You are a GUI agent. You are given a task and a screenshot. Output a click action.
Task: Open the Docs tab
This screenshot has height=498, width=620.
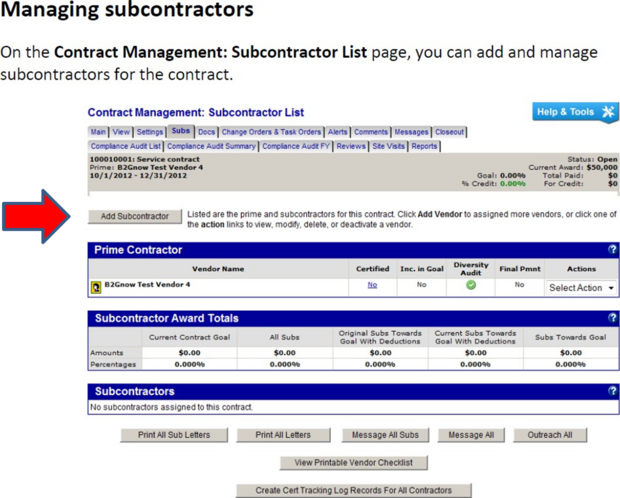pyautogui.click(x=207, y=132)
